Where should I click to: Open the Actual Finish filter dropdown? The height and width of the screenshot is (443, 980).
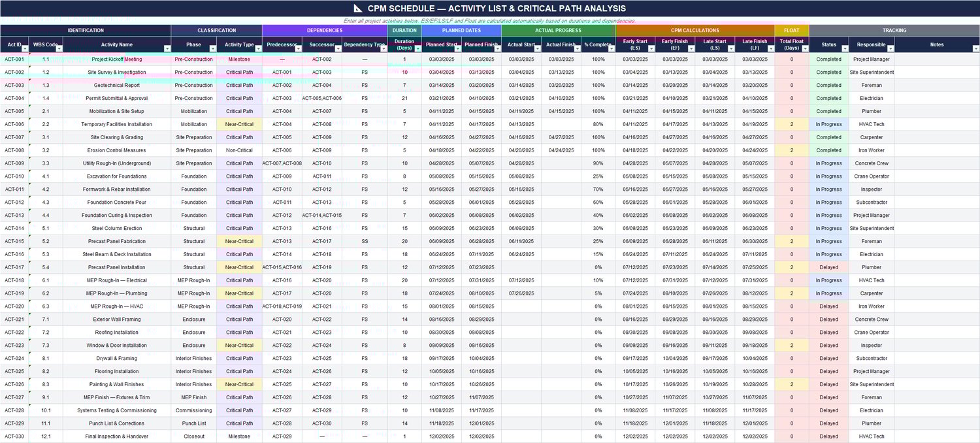pyautogui.click(x=577, y=48)
